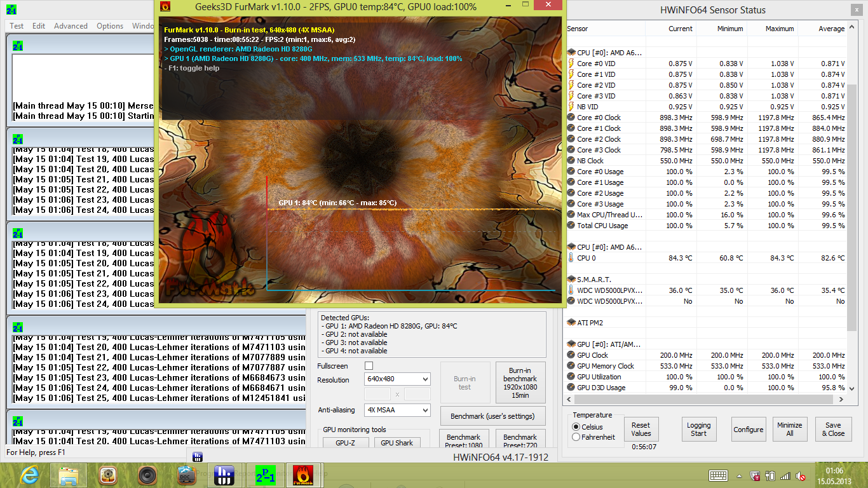The width and height of the screenshot is (868, 488).
Task: Click the Save & Close button
Action: pyautogui.click(x=833, y=429)
